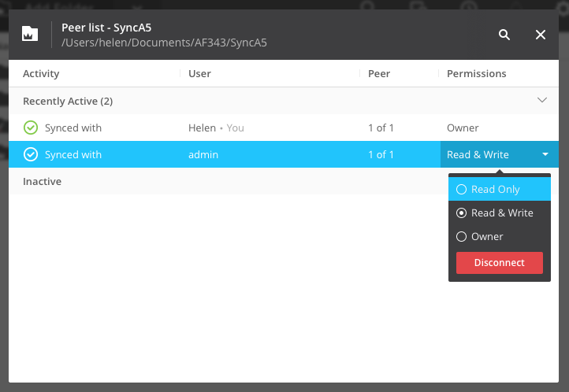Click the You label beside Helen
This screenshot has height=392, width=569.
(x=235, y=128)
